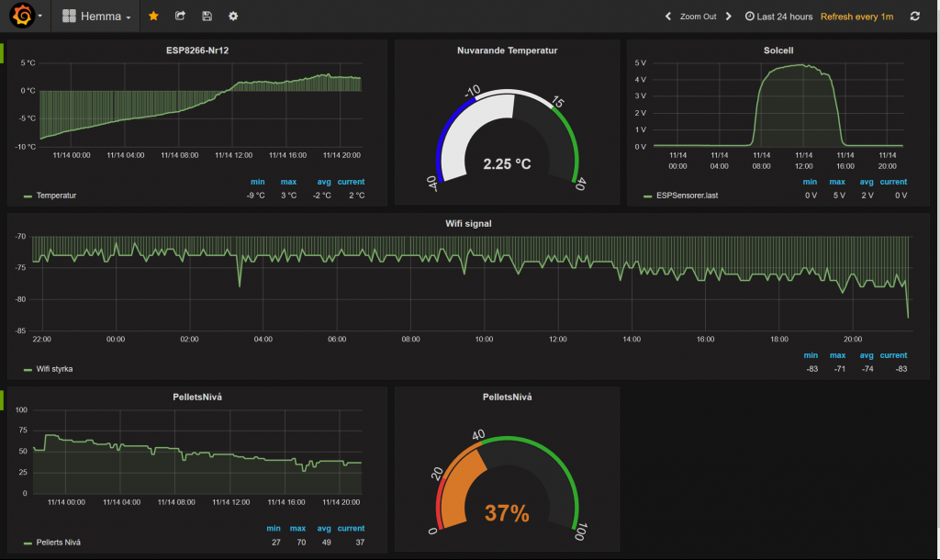The width and height of the screenshot is (940, 560).
Task: Click the Wifi styrka legend color line
Action: click(28, 369)
